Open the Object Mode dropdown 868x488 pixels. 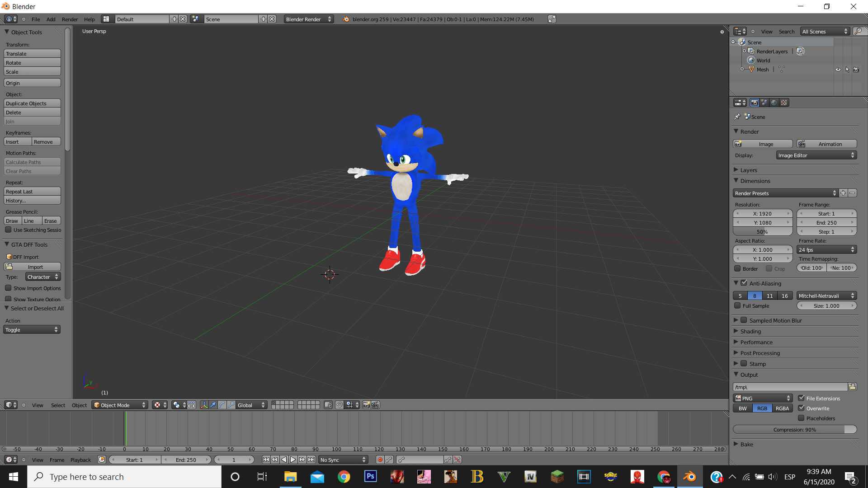tap(119, 405)
